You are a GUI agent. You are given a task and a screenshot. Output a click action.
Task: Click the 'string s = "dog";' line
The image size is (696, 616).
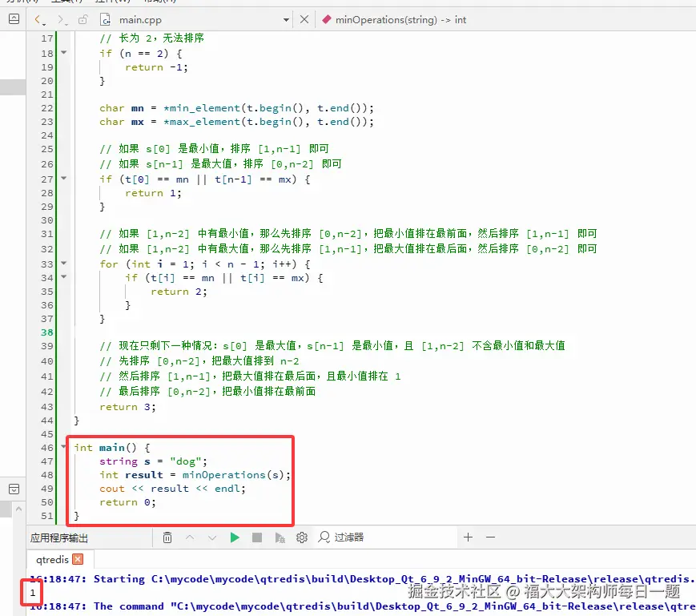point(153,461)
